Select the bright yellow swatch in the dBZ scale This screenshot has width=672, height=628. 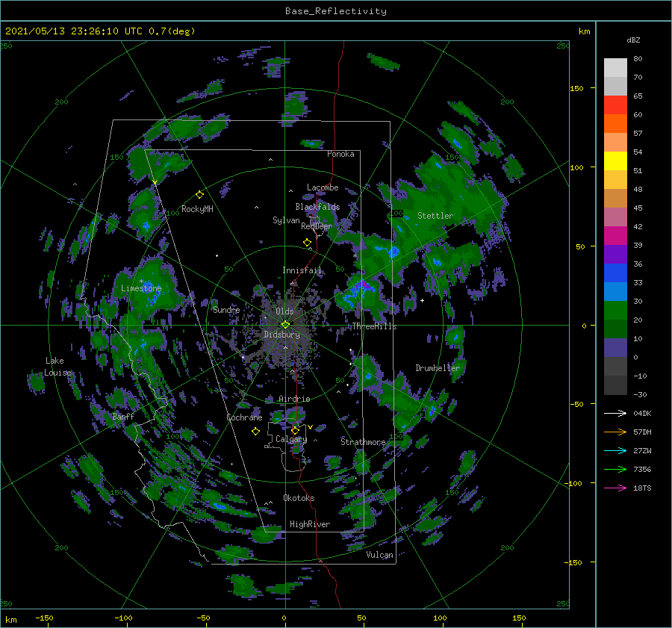click(x=615, y=161)
